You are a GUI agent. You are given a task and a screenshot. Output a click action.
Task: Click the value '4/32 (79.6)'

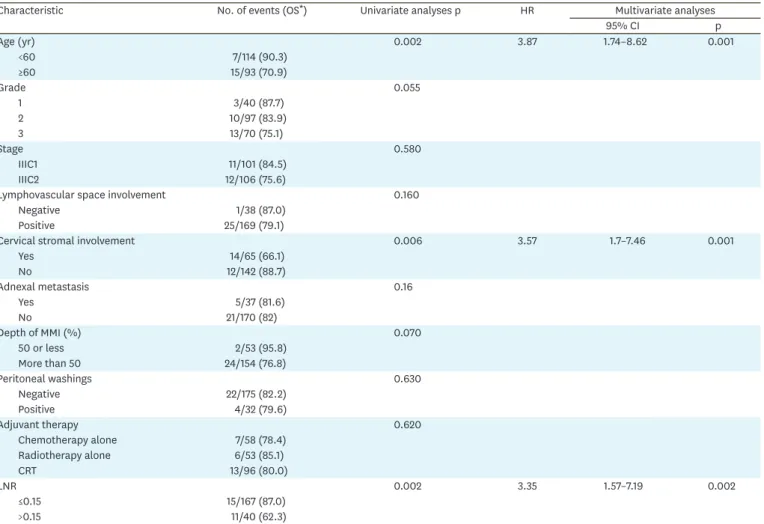point(260,409)
